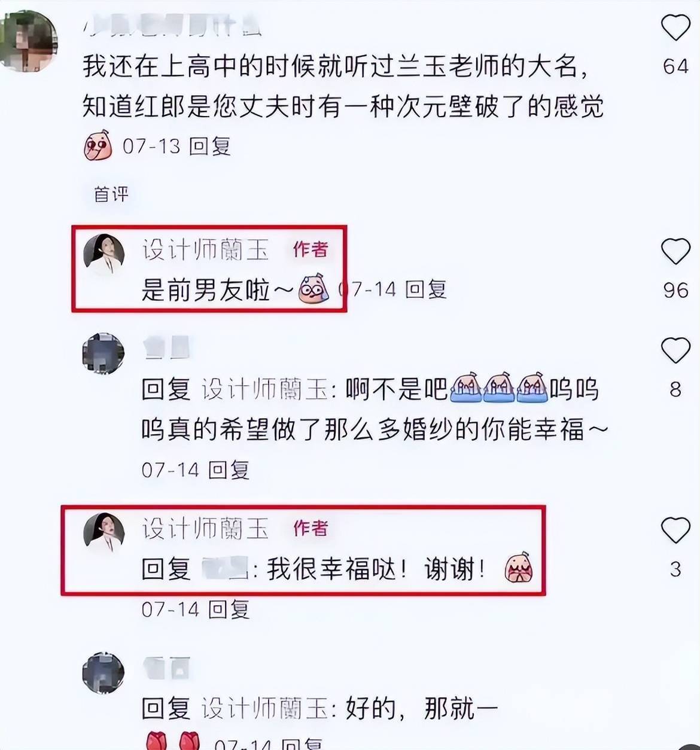Tap the mentioned 设计师蘭玉 in 好的 reply
The height and width of the screenshot is (750, 700).
265,709
